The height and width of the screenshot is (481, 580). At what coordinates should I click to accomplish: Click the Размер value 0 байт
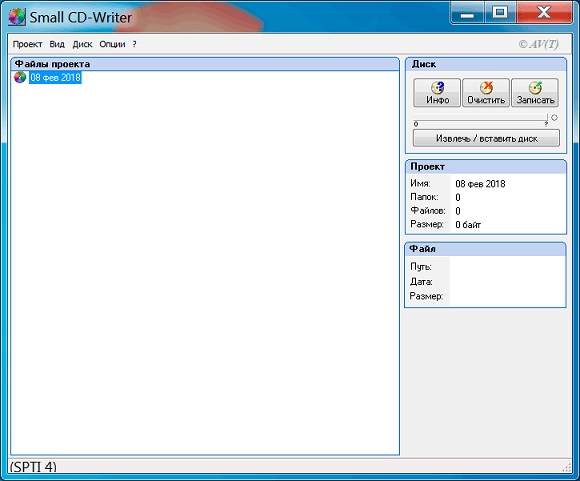pos(468,225)
